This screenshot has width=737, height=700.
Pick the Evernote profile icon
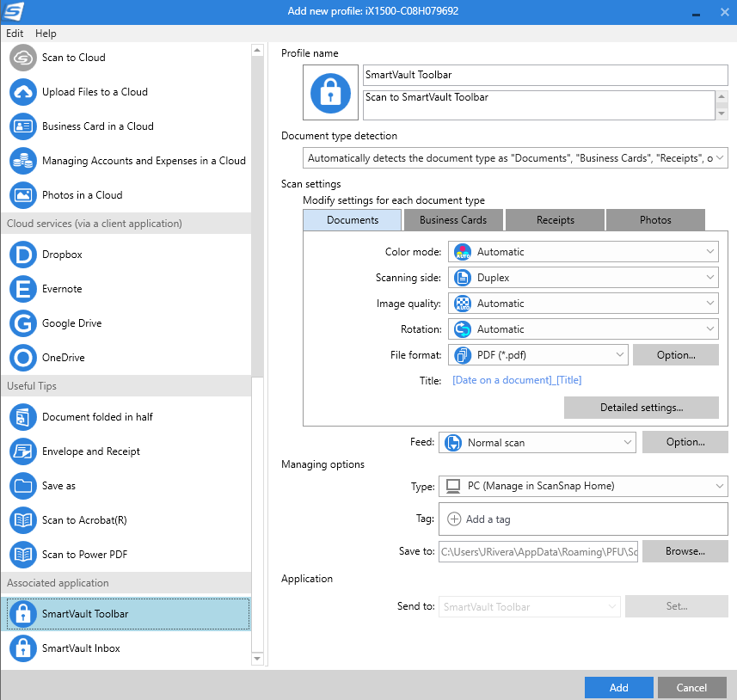pyautogui.click(x=23, y=289)
